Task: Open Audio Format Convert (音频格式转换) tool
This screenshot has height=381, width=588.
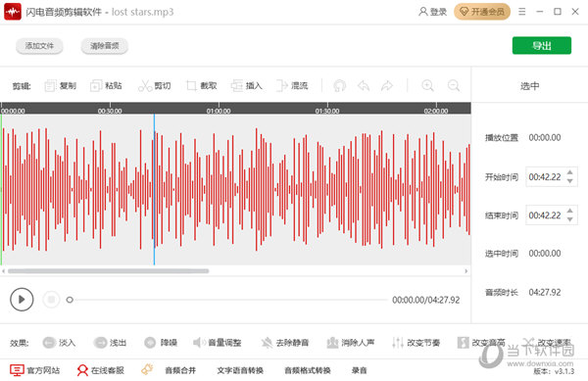Action: (x=308, y=370)
